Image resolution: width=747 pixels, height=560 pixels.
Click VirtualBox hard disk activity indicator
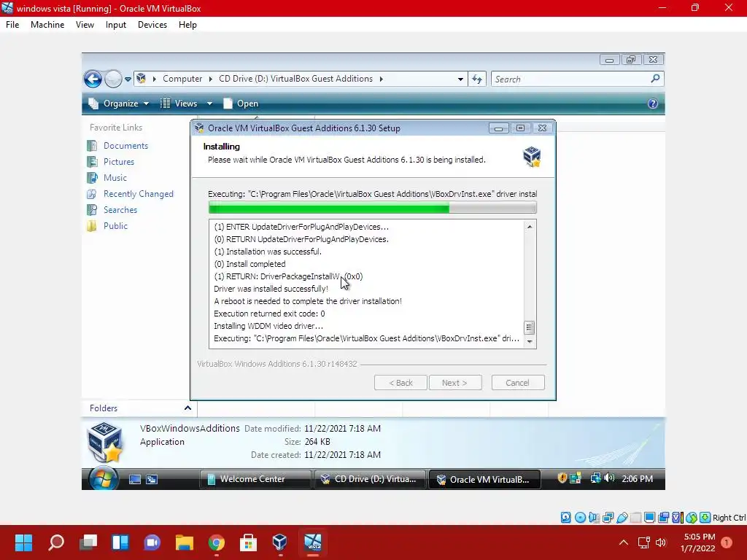565,518
